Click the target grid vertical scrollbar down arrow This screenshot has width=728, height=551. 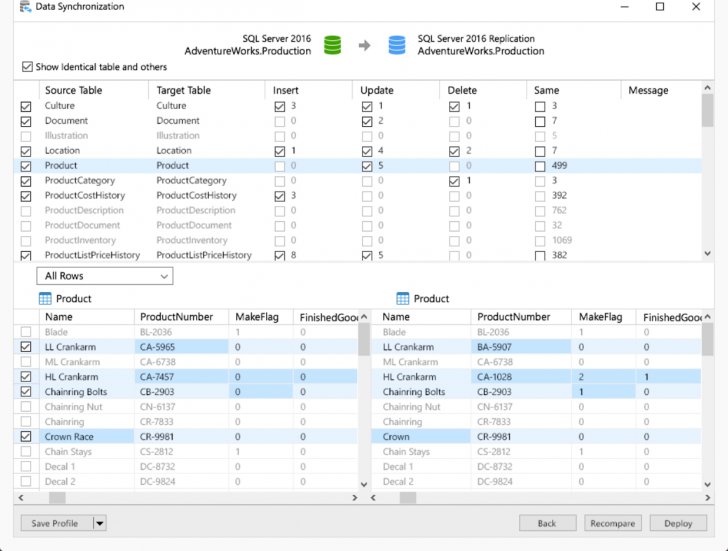[x=708, y=484]
